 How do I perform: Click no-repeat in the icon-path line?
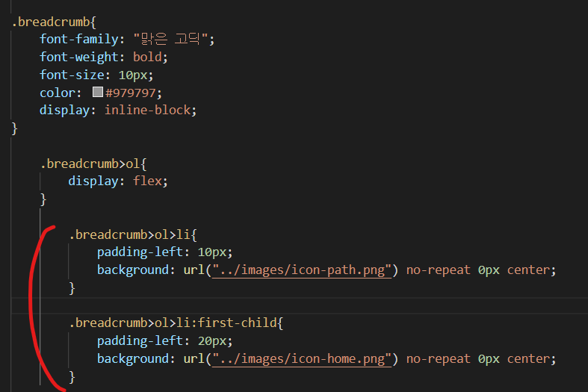[439, 270]
